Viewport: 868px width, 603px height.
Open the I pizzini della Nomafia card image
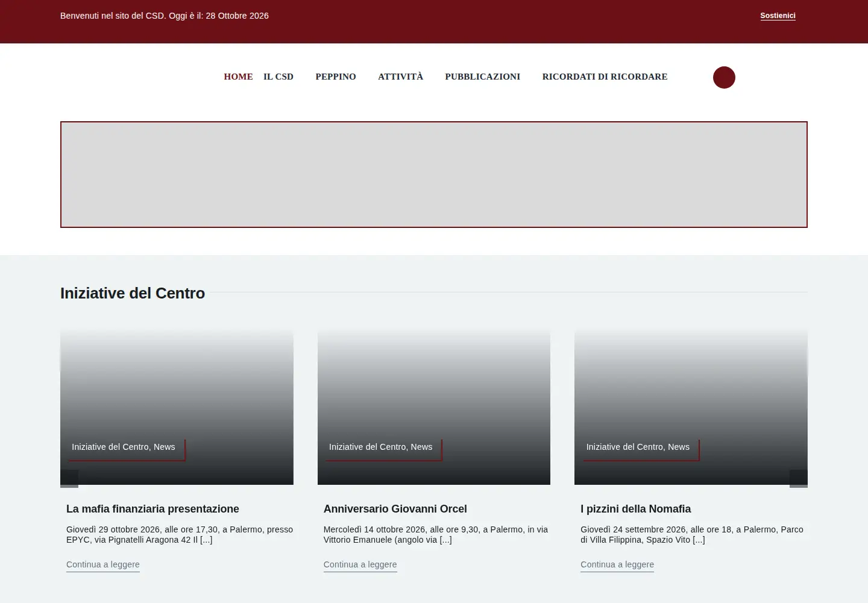click(691, 407)
